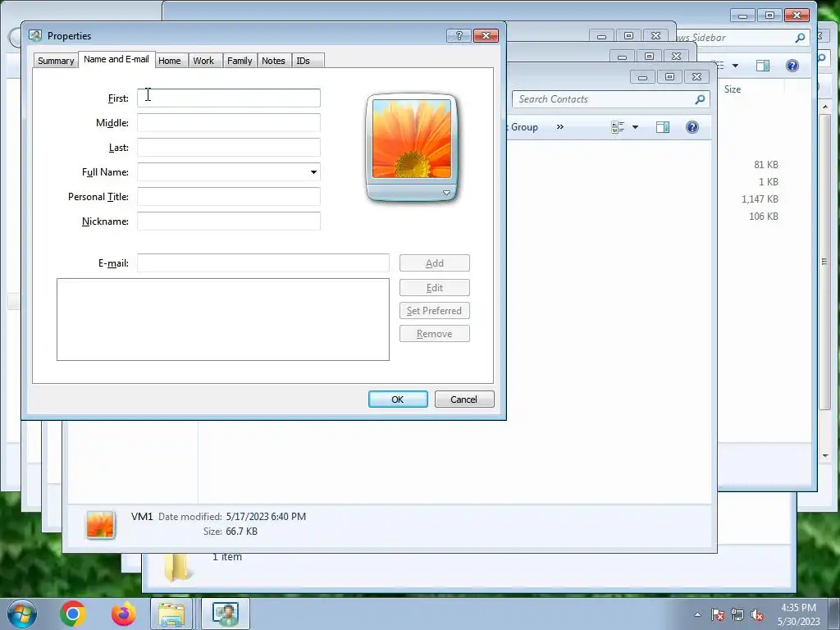This screenshot has width=840, height=630.
Task: Select the 81 KB size entry
Action: pyautogui.click(x=765, y=164)
